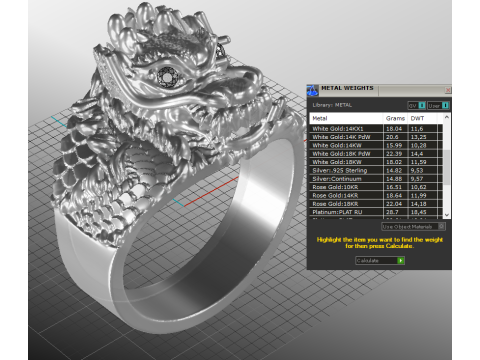Click the Metal Weights scale icon
The image size is (480, 360).
[312, 90]
